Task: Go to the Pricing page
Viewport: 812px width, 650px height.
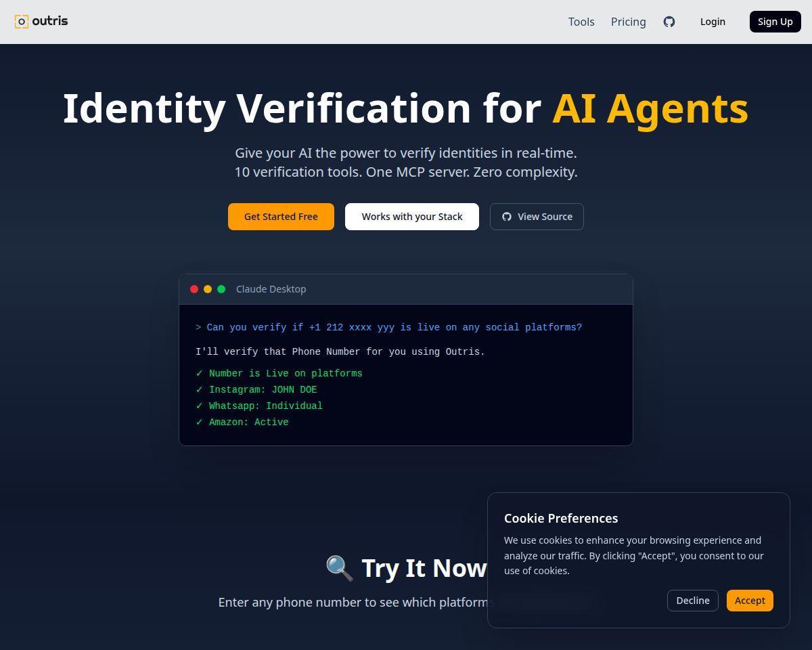Action: 628,22
